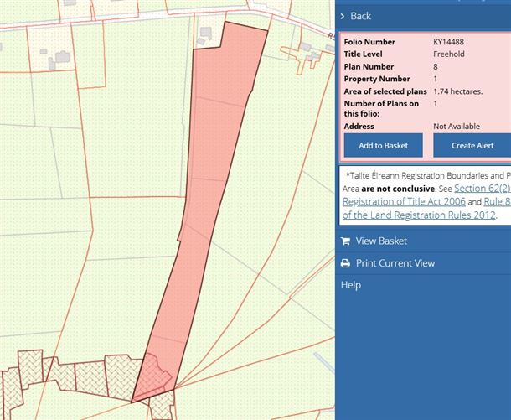The image size is (511, 420).
Task: Go back using the Back label
Action: click(361, 16)
